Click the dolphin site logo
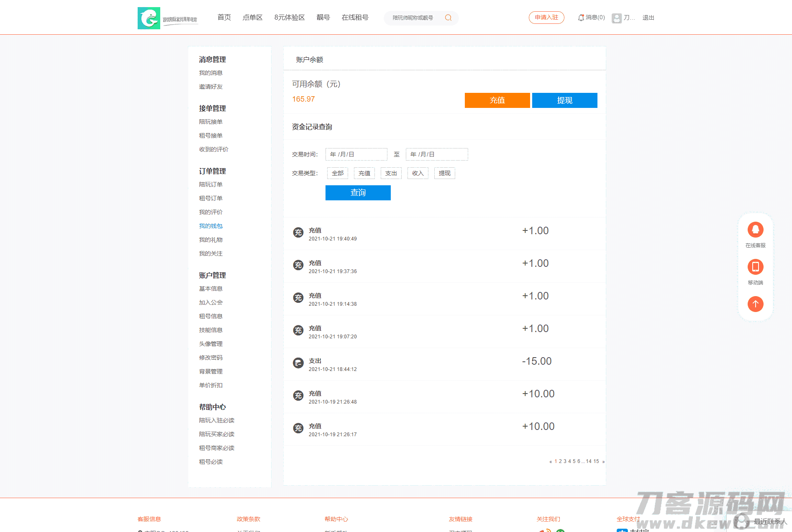The width and height of the screenshot is (792, 532). [x=149, y=18]
